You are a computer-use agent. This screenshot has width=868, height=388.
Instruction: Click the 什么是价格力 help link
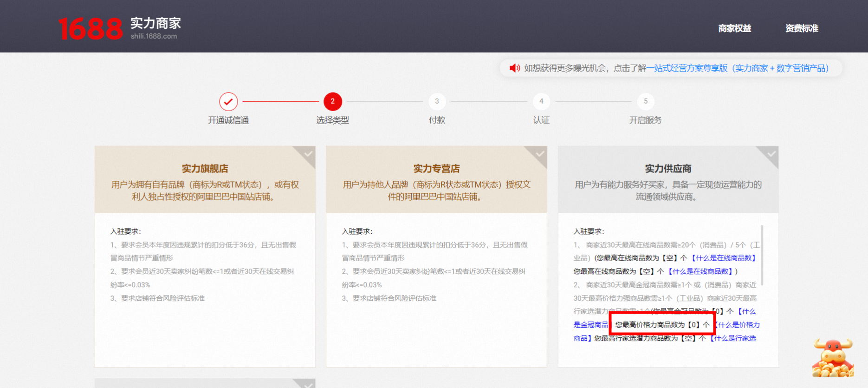[738, 325]
